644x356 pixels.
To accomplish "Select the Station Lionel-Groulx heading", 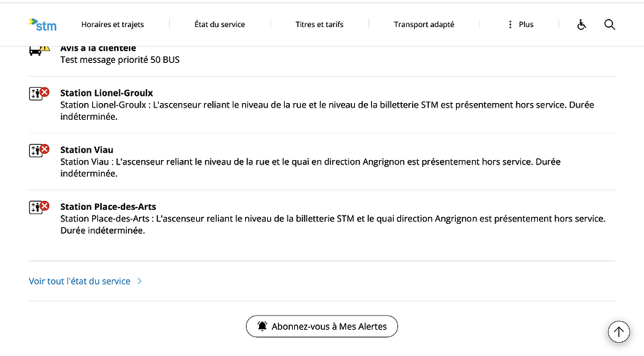I will [106, 93].
